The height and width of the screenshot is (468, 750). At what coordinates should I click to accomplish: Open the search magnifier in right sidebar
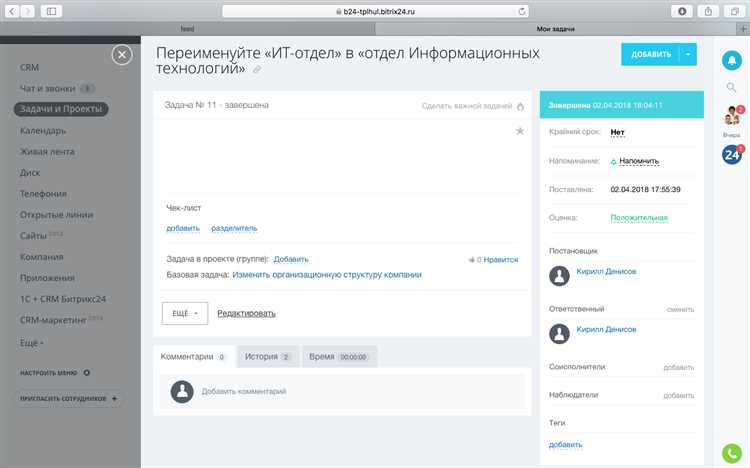(731, 87)
